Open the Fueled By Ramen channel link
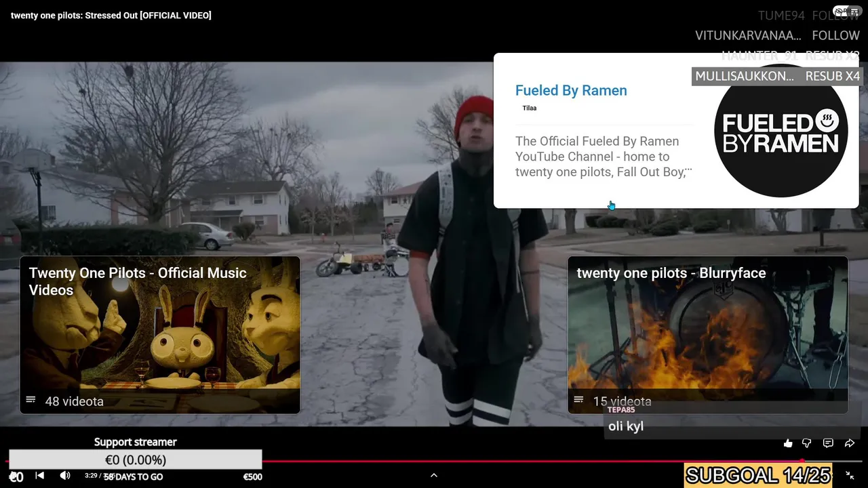 coord(571,90)
